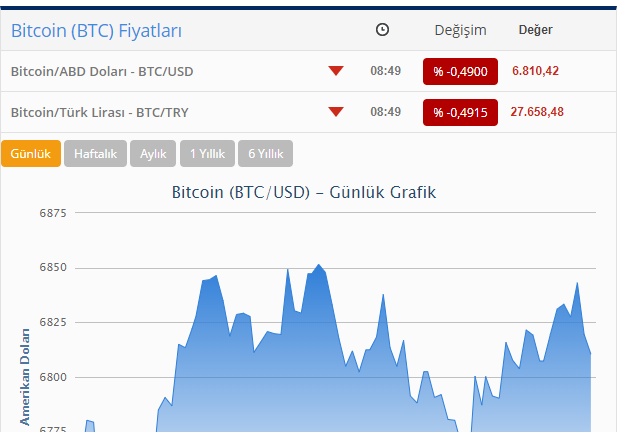The width and height of the screenshot is (619, 432).
Task: Open the Bitcoin/Türk Lirası - BTC/TRY link
Action: (99, 113)
